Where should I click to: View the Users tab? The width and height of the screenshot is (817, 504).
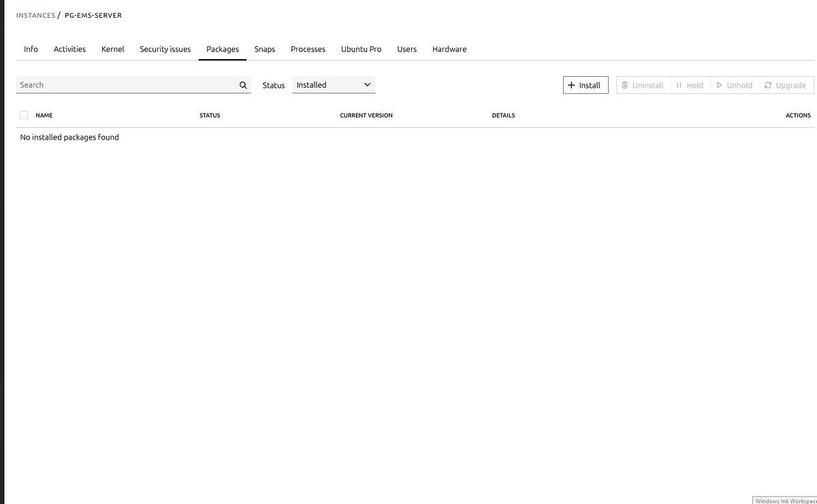pyautogui.click(x=406, y=49)
